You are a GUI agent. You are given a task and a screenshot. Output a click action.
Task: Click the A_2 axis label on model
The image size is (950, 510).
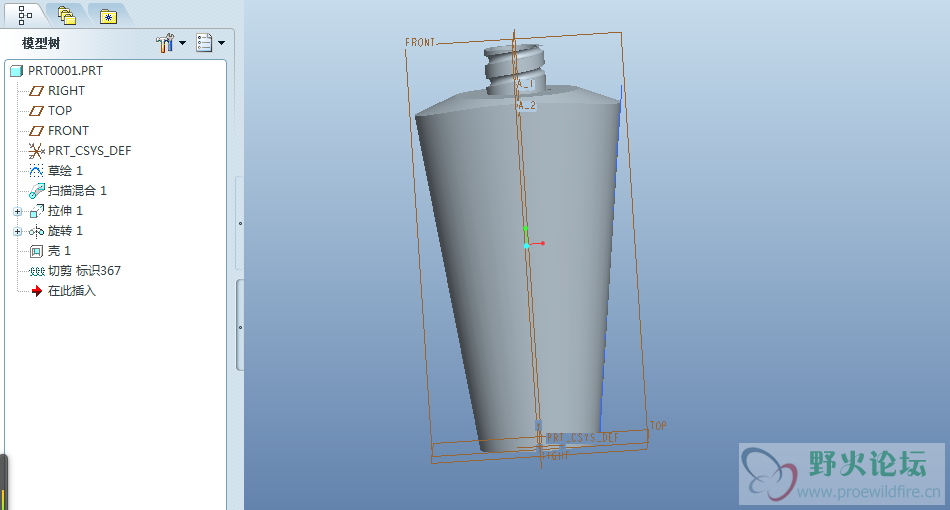coord(526,105)
